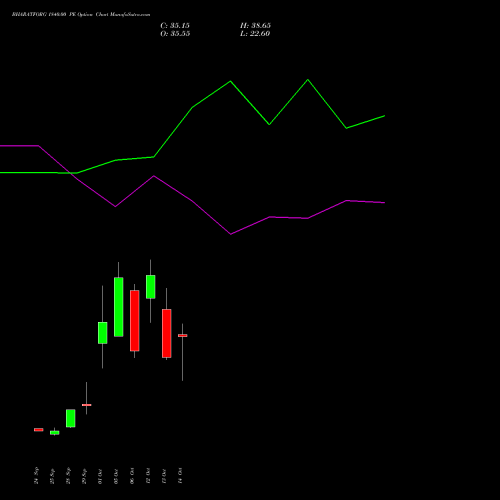
Task: Click the BHARATFORG PE Options chart title
Action: (x=81, y=15)
